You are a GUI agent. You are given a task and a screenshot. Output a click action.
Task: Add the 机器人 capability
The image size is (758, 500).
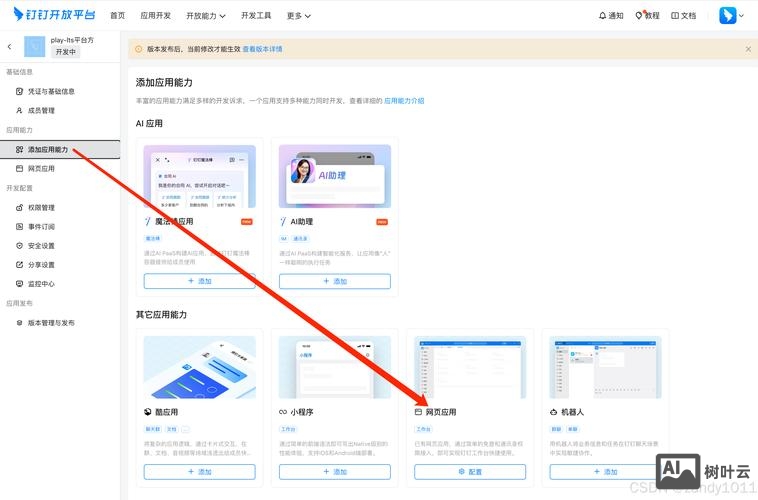tap(606, 471)
